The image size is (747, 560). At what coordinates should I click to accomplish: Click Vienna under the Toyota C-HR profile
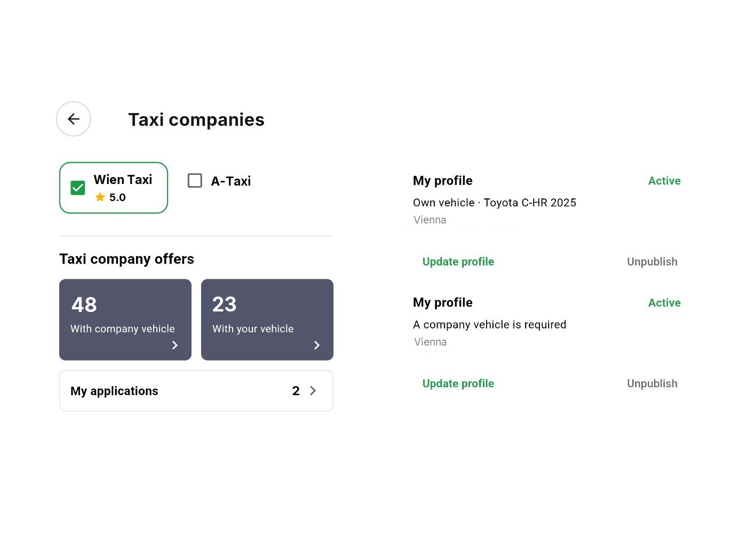430,220
